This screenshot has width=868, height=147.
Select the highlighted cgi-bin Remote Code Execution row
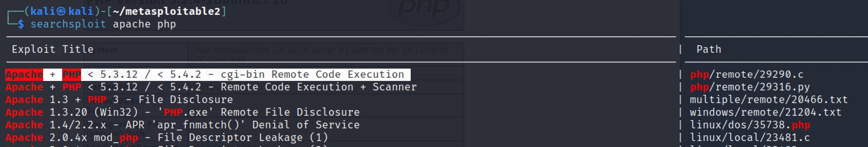point(208,75)
